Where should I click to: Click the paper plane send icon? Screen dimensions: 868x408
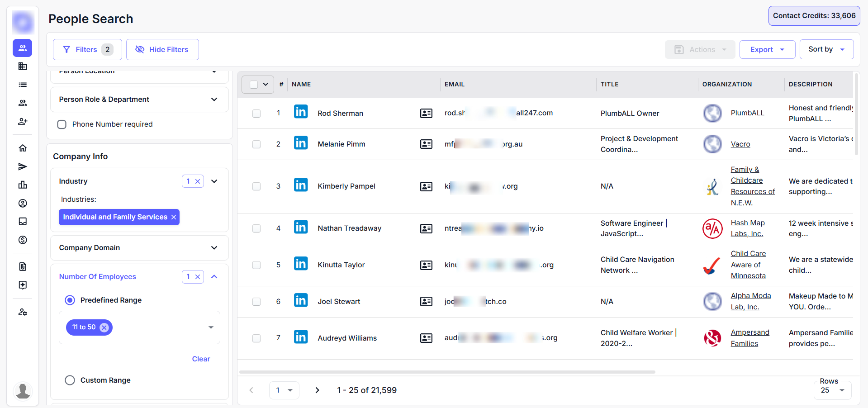23,166
